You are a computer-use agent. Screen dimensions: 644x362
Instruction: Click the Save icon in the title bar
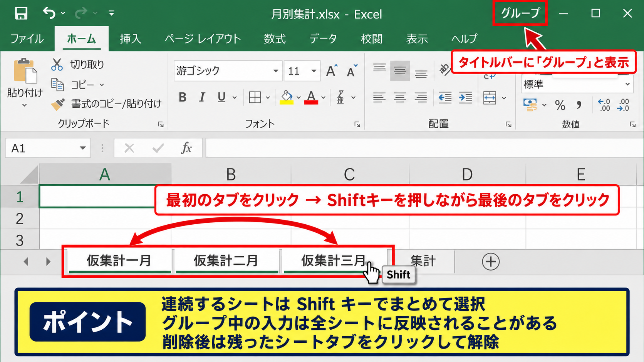coord(21,13)
